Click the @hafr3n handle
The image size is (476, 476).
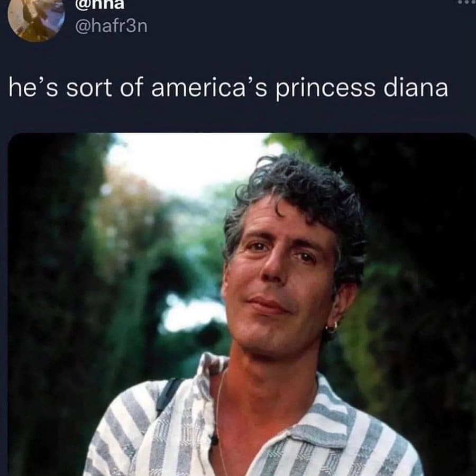(111, 26)
